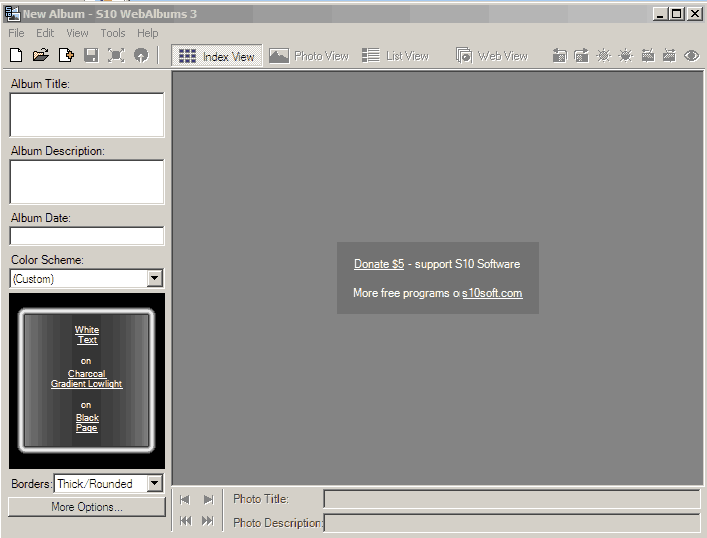Switch to Photo View
The image size is (707, 538).
[309, 57]
